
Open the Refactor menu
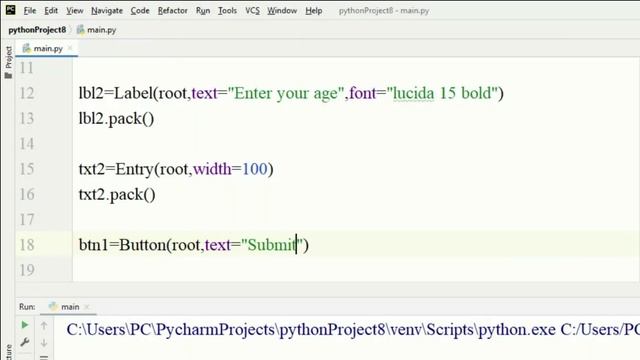coord(173,11)
